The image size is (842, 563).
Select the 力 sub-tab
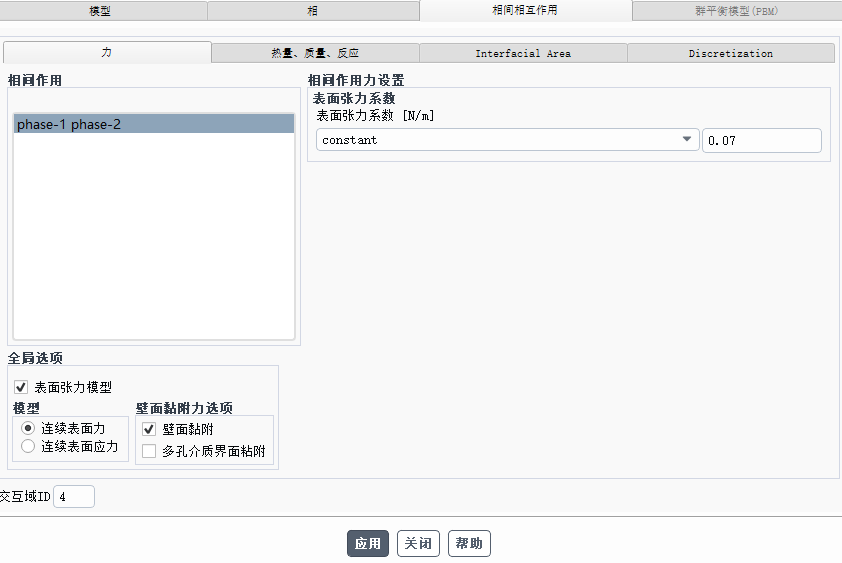pyautogui.click(x=107, y=53)
